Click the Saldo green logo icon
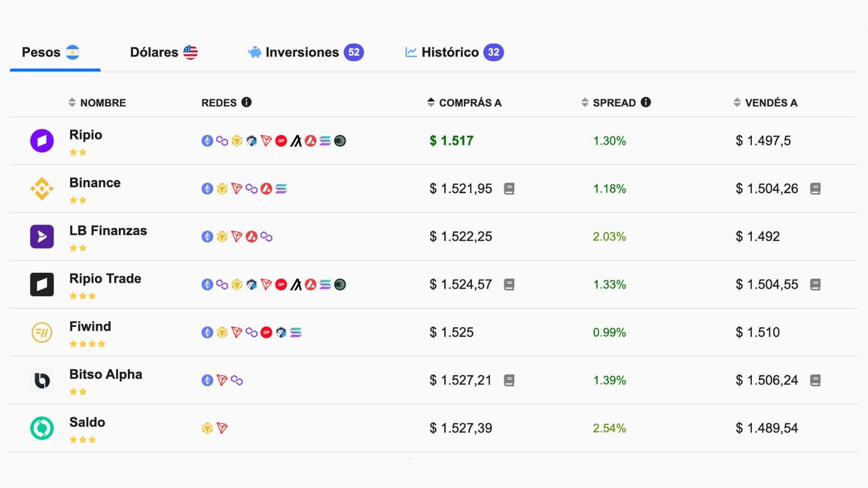This screenshot has height=488, width=868. [x=42, y=428]
